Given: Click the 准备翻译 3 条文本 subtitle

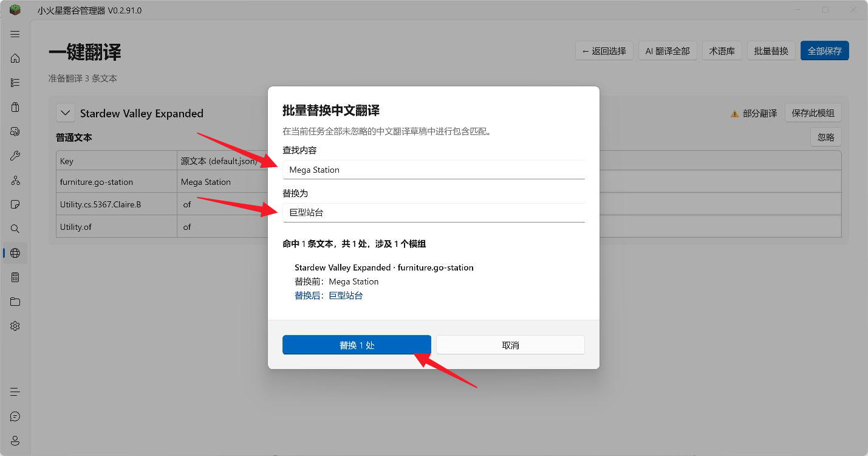Looking at the screenshot, I should click(x=83, y=78).
